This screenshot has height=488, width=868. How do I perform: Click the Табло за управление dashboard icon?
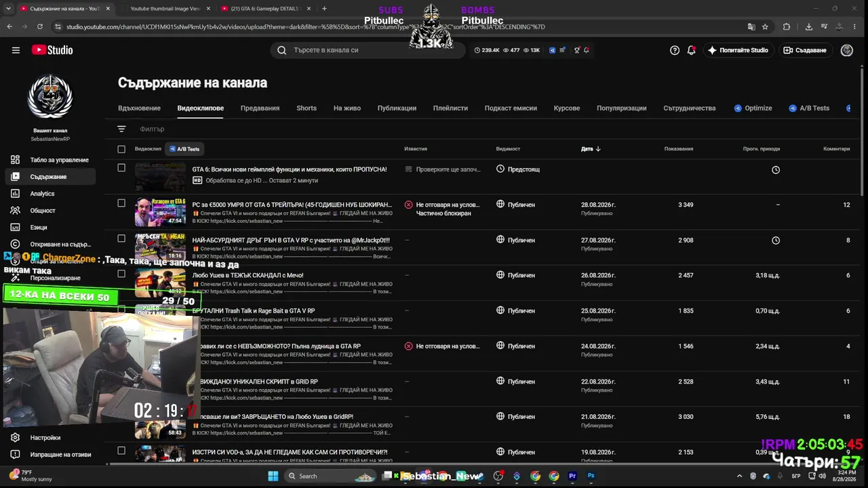click(x=15, y=160)
